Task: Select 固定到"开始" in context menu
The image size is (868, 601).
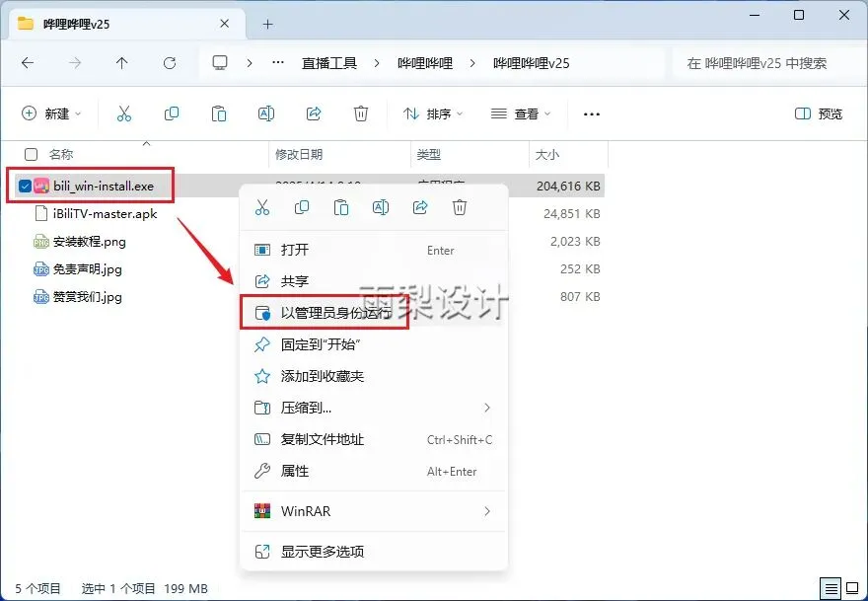Action: [374, 344]
